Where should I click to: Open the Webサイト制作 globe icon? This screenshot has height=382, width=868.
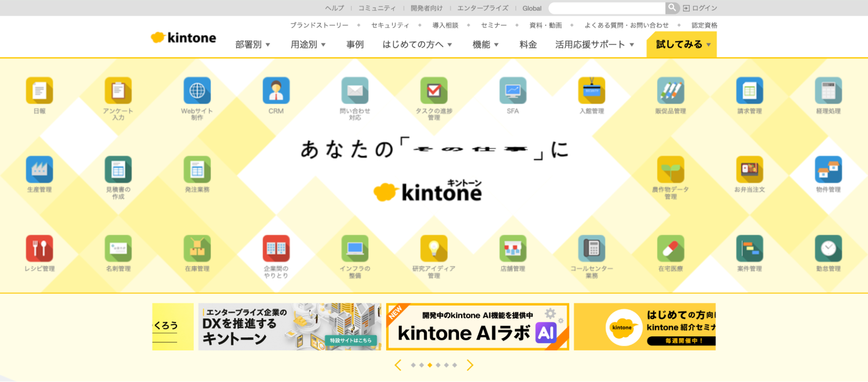197,91
